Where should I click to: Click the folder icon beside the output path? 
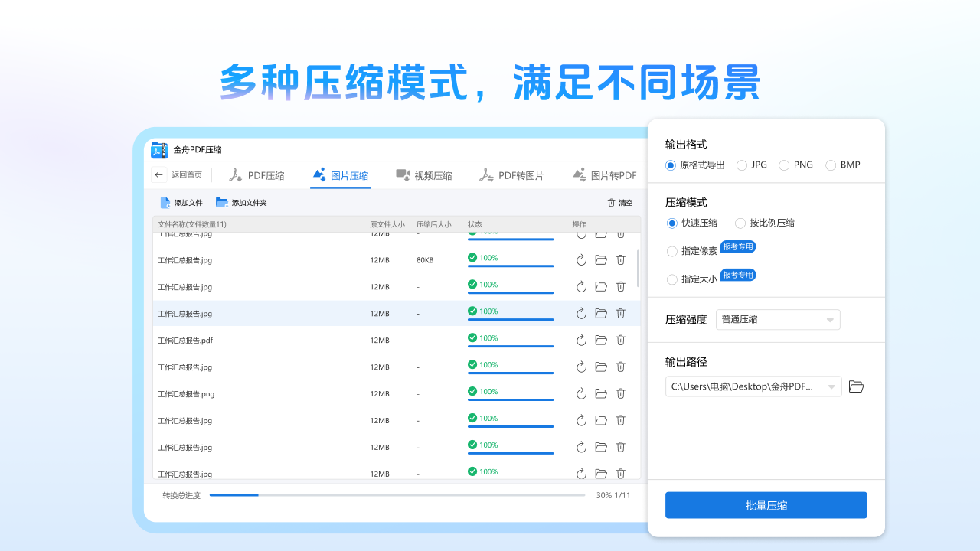tap(856, 386)
